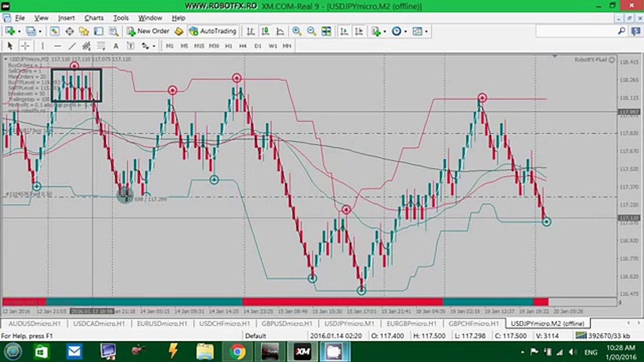
Task: Expand the Templates dropdown arrow
Action: point(426,32)
